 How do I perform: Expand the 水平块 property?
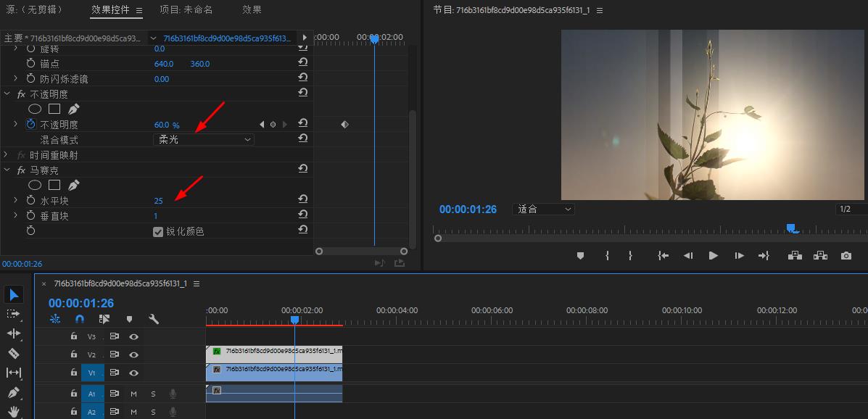tap(16, 200)
